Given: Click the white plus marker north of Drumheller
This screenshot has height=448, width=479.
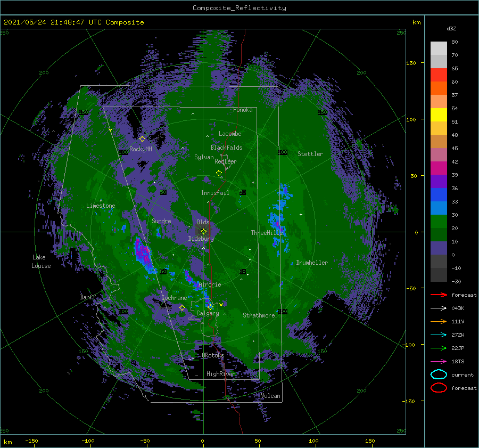Looking at the screenshot, I should pos(301,214).
